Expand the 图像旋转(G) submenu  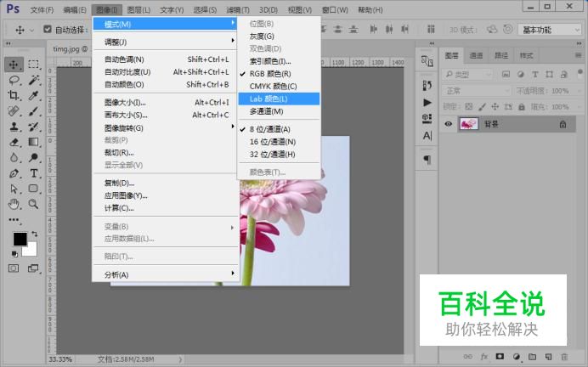pos(167,127)
